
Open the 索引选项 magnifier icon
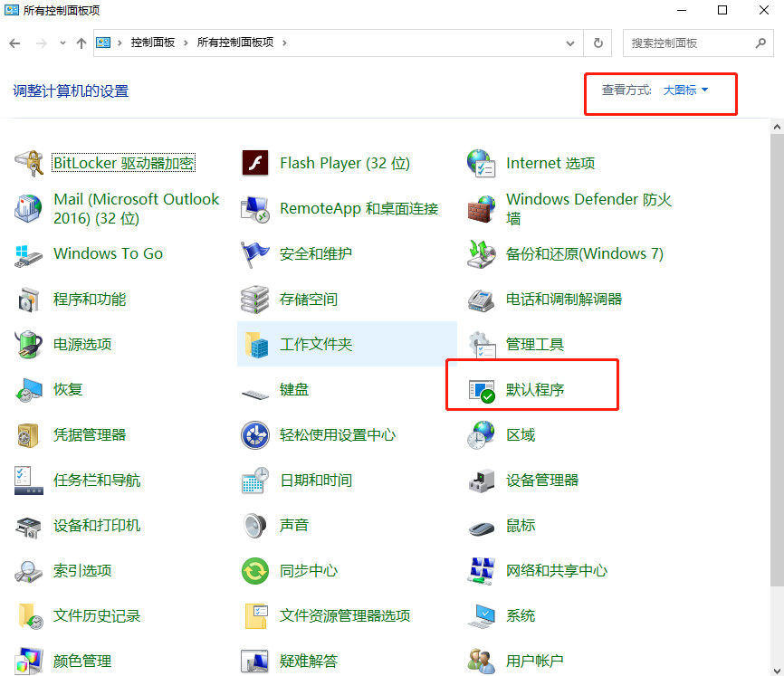[x=29, y=571]
